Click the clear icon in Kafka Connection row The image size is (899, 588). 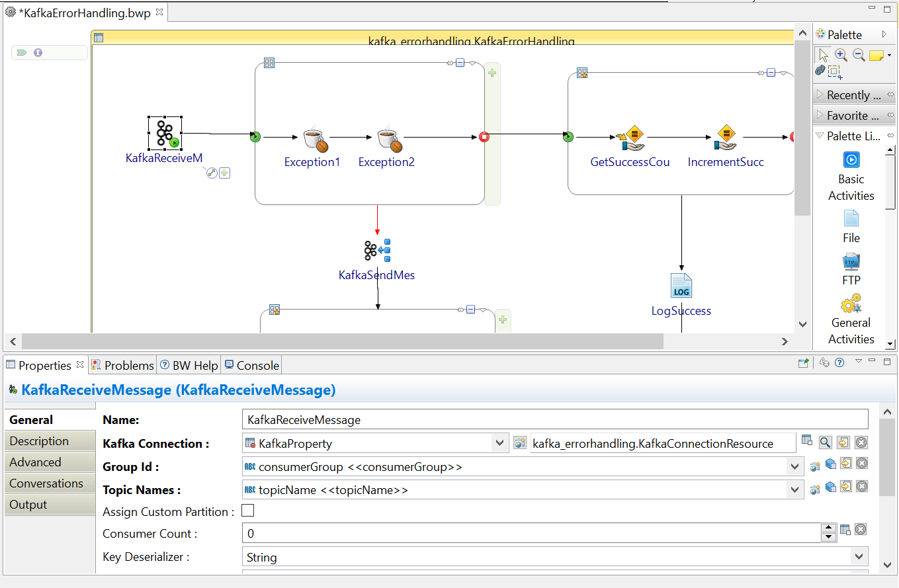(861, 442)
